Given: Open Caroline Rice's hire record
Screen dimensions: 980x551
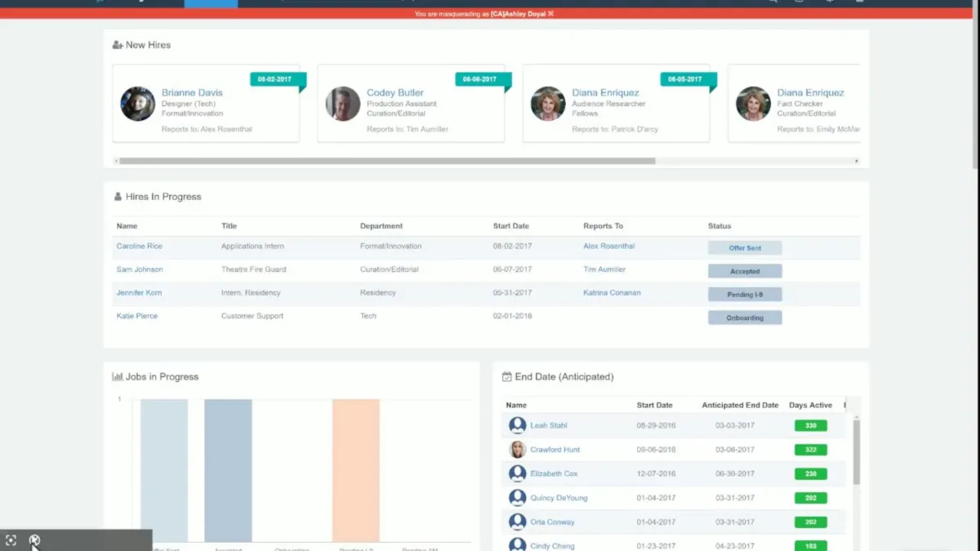Looking at the screenshot, I should tap(139, 246).
